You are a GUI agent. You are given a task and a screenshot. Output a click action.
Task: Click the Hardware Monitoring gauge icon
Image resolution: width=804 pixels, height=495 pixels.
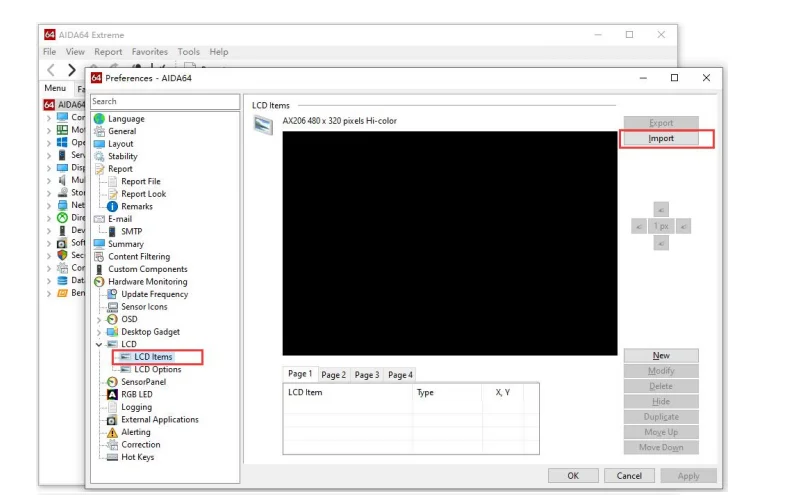[99, 282]
